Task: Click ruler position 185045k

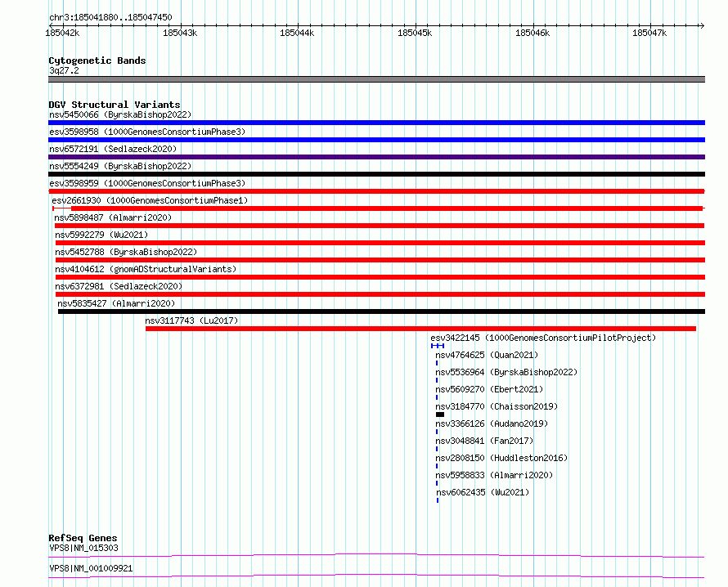Action: coord(415,33)
